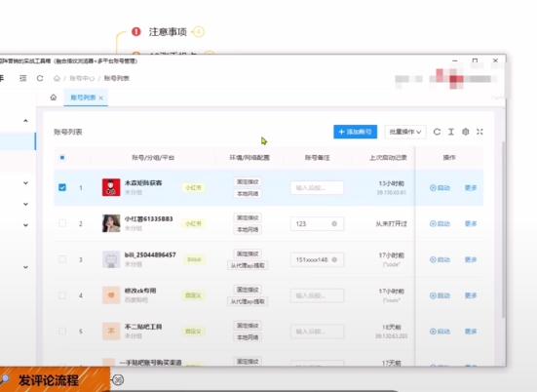Click the 修改ck专用 orange avatar
This screenshot has height=392, width=537.
point(111,295)
